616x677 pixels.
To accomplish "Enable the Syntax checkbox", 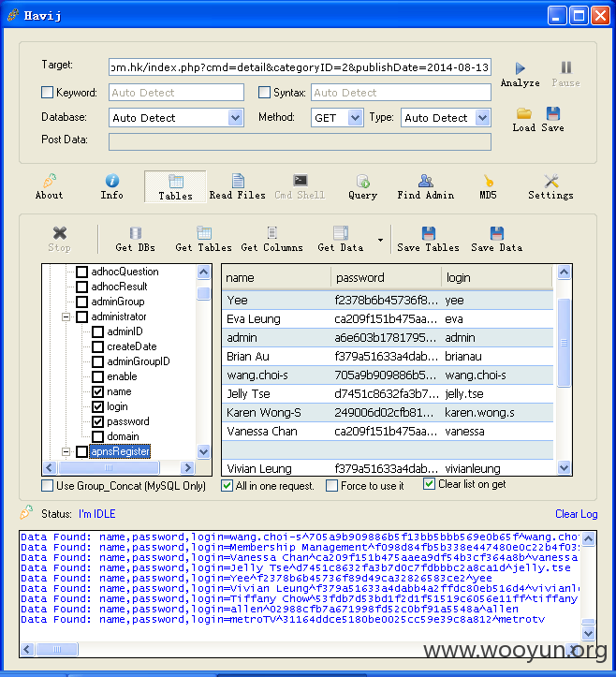I will coord(264,93).
